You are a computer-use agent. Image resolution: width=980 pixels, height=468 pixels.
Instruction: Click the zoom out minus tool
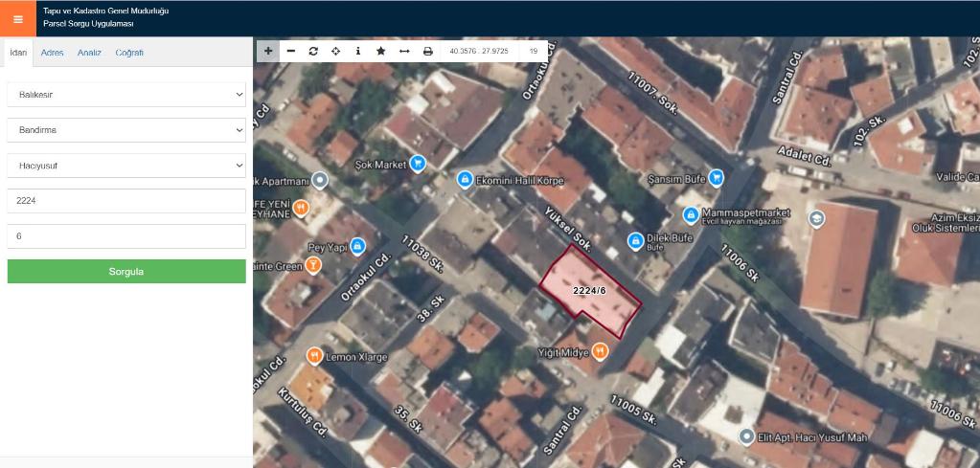tap(290, 51)
